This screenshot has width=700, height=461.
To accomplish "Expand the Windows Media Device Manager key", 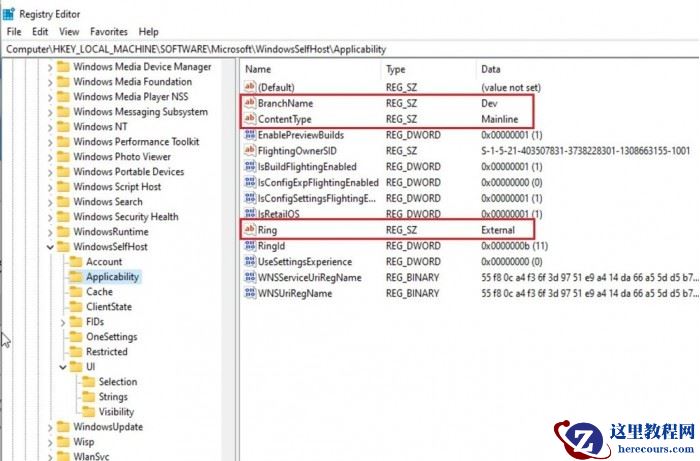I will tap(50, 67).
